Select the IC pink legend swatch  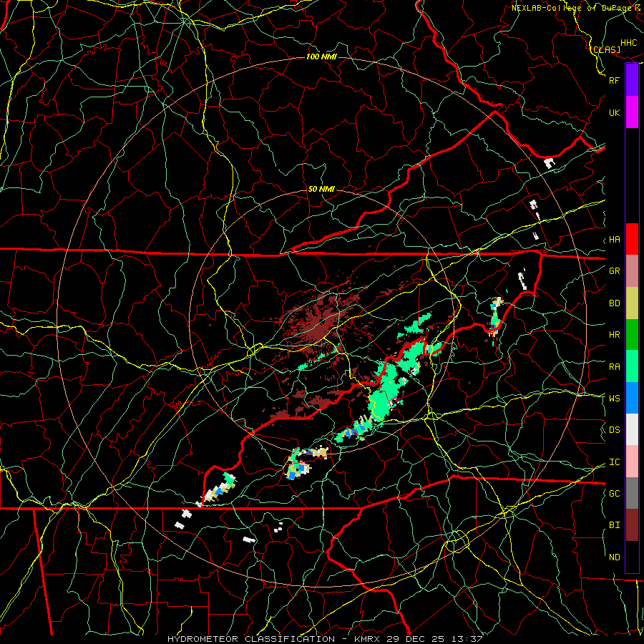pyautogui.click(x=632, y=462)
